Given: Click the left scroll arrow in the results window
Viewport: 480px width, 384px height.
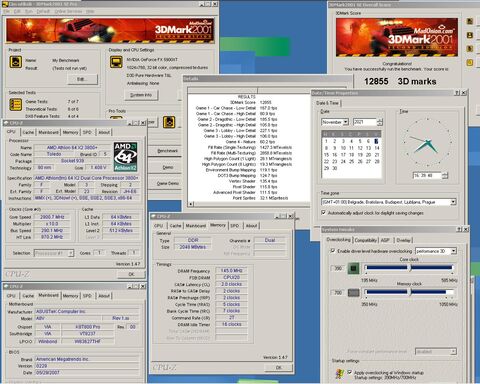Looking at the screenshot, I should coord(191,204).
